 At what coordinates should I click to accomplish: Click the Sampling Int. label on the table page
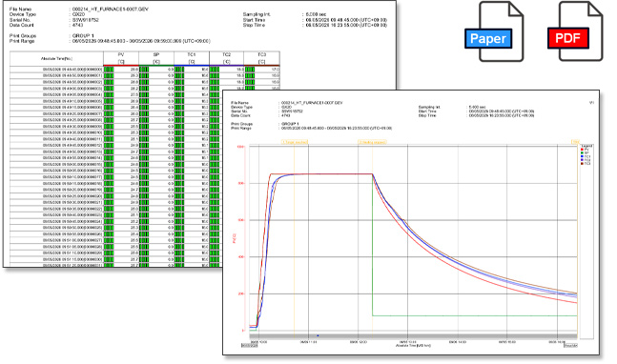(257, 14)
